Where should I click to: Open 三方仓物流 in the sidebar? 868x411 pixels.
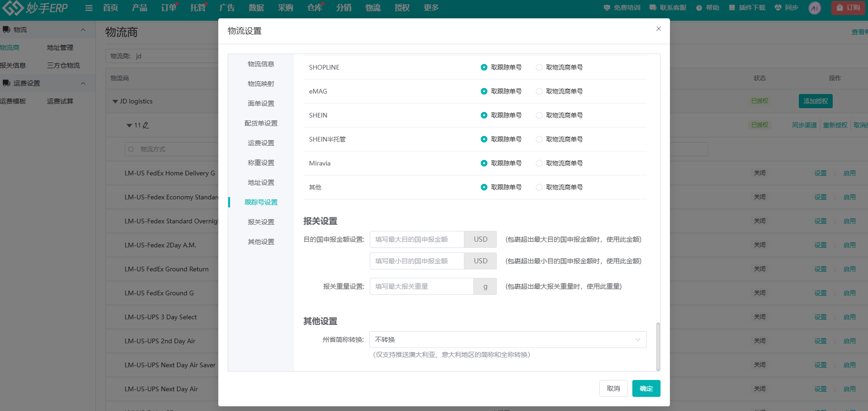click(64, 65)
